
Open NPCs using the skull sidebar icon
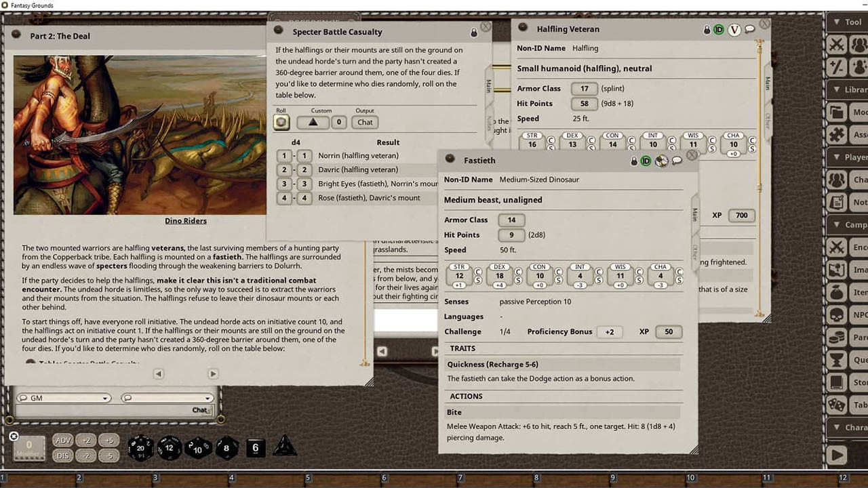point(838,314)
